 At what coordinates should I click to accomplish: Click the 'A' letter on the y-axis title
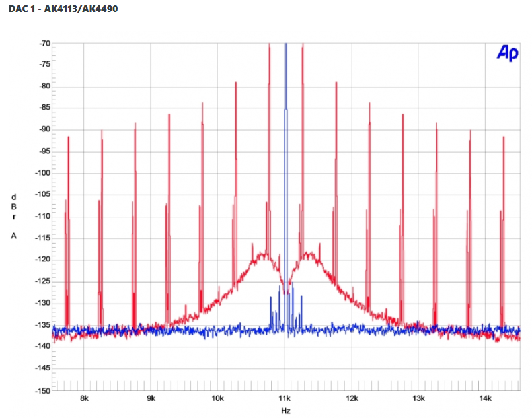click(x=14, y=236)
